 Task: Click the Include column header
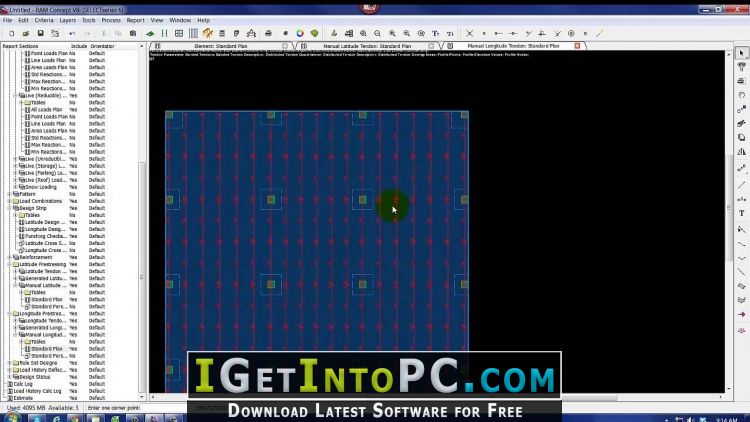pyautogui.click(x=79, y=46)
